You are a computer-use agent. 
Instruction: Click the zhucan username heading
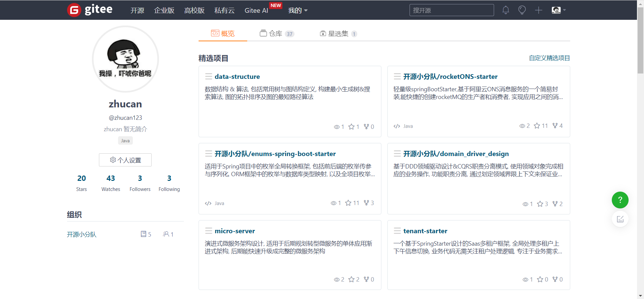coord(125,104)
